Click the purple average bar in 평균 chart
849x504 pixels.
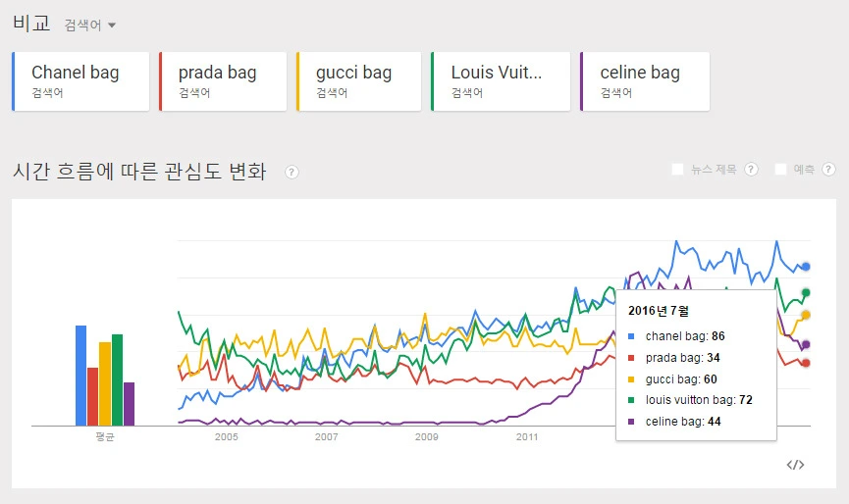tap(129, 404)
